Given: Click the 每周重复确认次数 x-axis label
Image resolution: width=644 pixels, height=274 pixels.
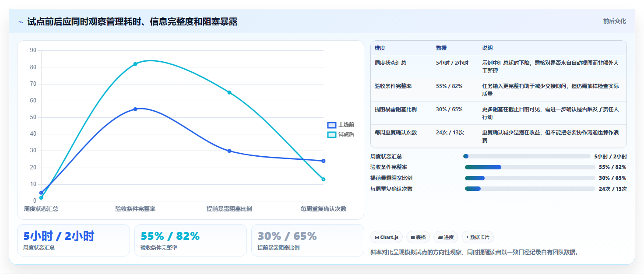Looking at the screenshot, I should [x=324, y=209].
